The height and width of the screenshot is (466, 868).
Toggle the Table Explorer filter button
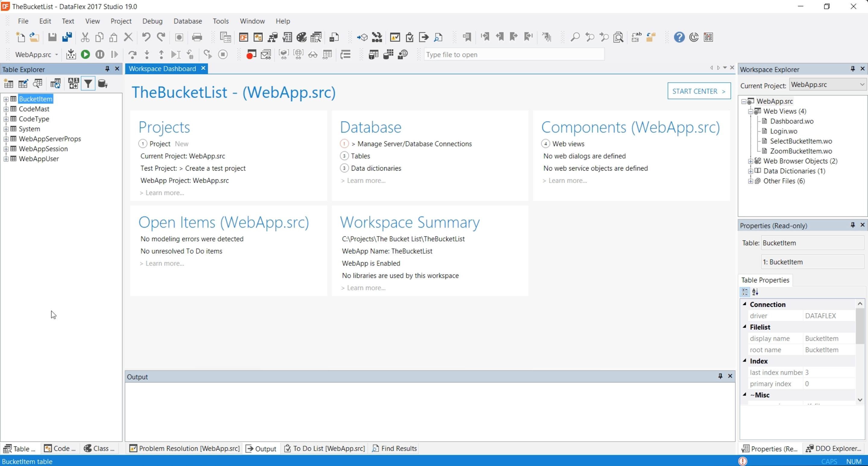(88, 83)
